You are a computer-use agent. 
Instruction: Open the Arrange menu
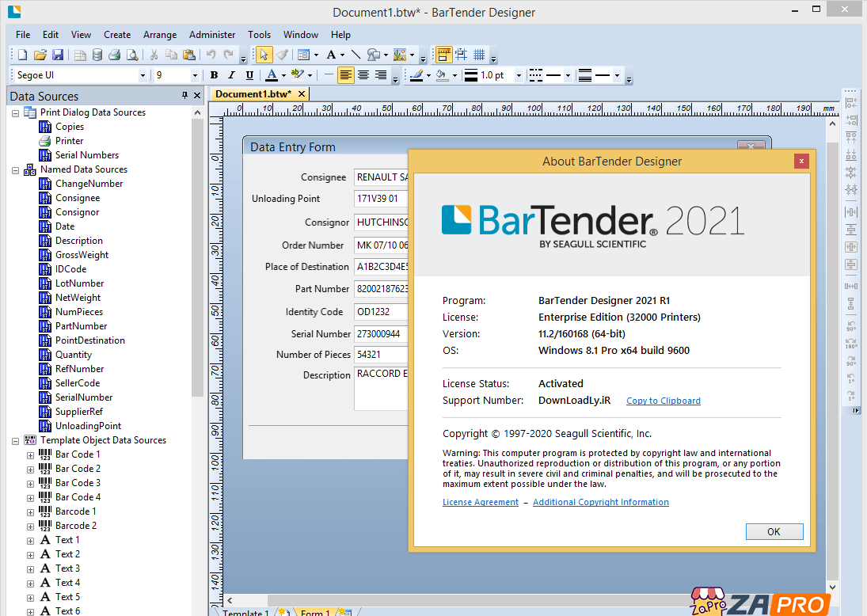[x=160, y=34]
